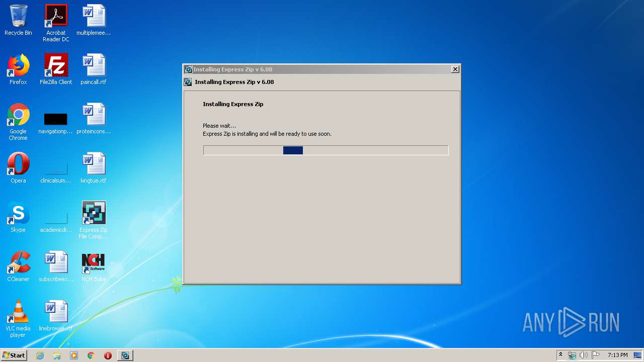Select the proteincons... Word document icon
This screenshot has width=644, height=362.
coord(94,119)
